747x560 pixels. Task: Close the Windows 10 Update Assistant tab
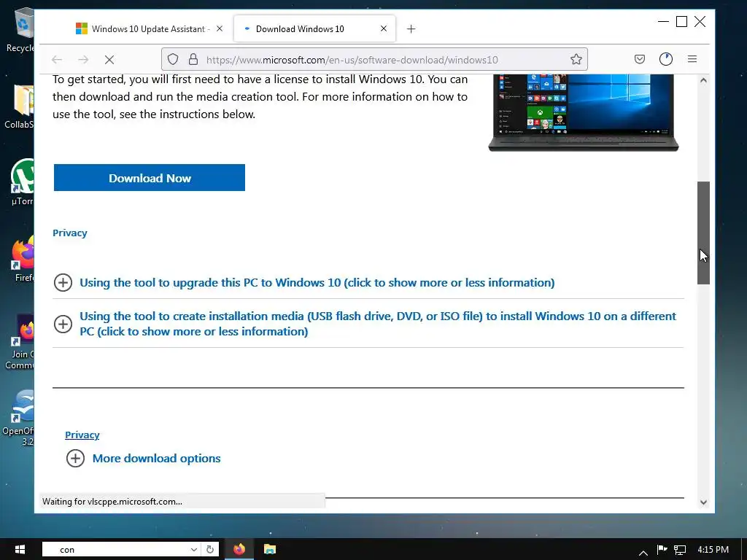pyautogui.click(x=219, y=28)
